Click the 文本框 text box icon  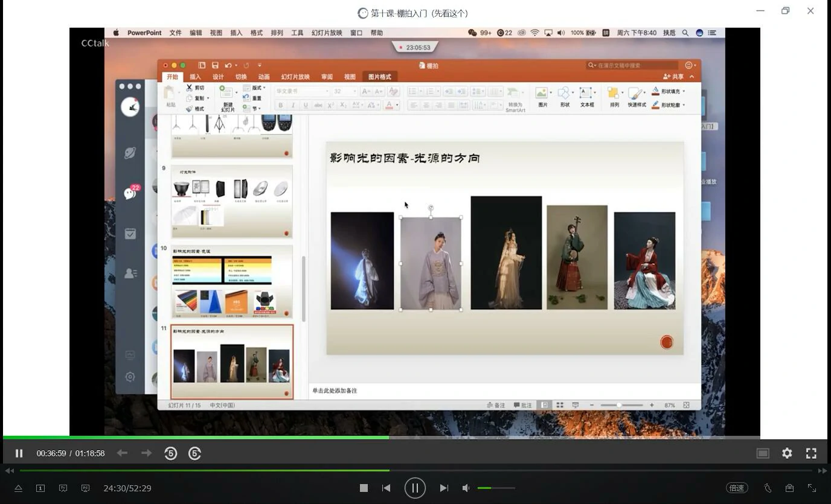click(585, 93)
